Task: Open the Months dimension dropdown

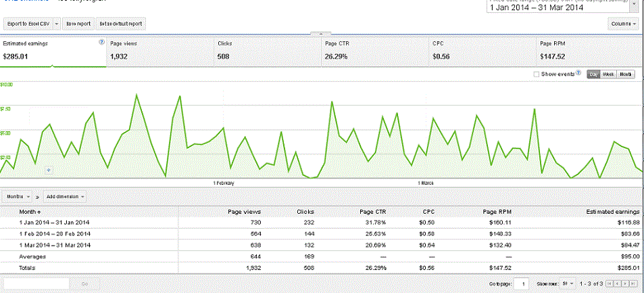Action: point(18,197)
